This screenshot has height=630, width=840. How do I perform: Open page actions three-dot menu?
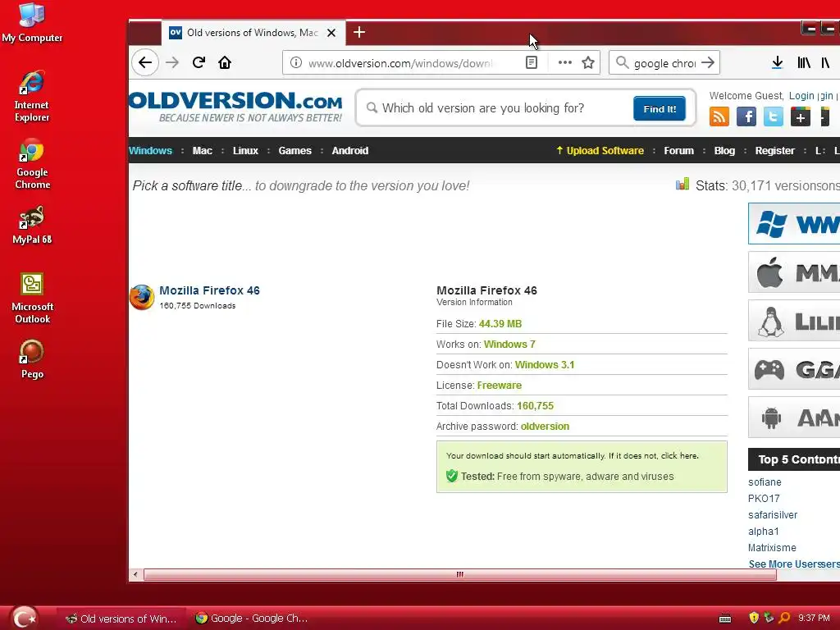coord(564,62)
